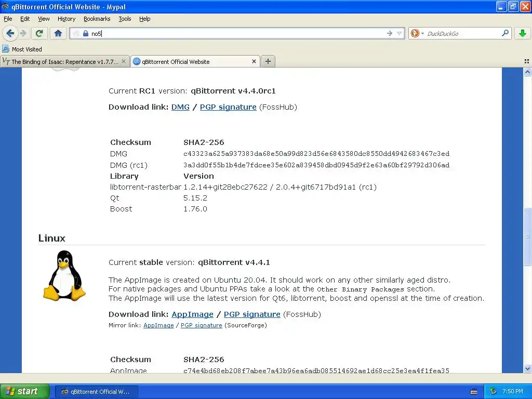Click the 7:50 PM clock
The height and width of the screenshot is (399, 532).
[x=513, y=391]
